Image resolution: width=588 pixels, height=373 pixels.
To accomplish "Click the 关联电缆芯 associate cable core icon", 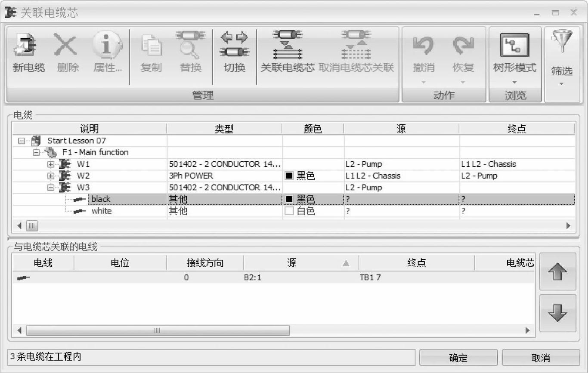I will [287, 44].
